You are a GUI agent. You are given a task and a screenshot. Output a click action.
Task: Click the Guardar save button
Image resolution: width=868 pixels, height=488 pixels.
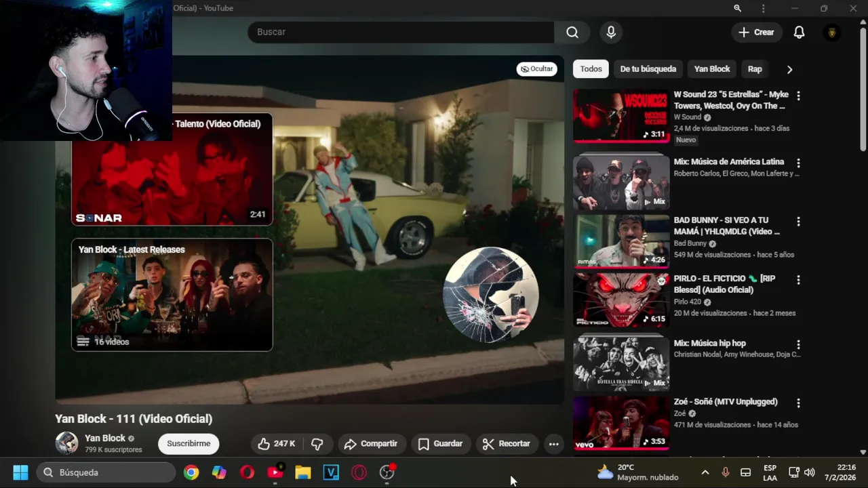click(440, 444)
